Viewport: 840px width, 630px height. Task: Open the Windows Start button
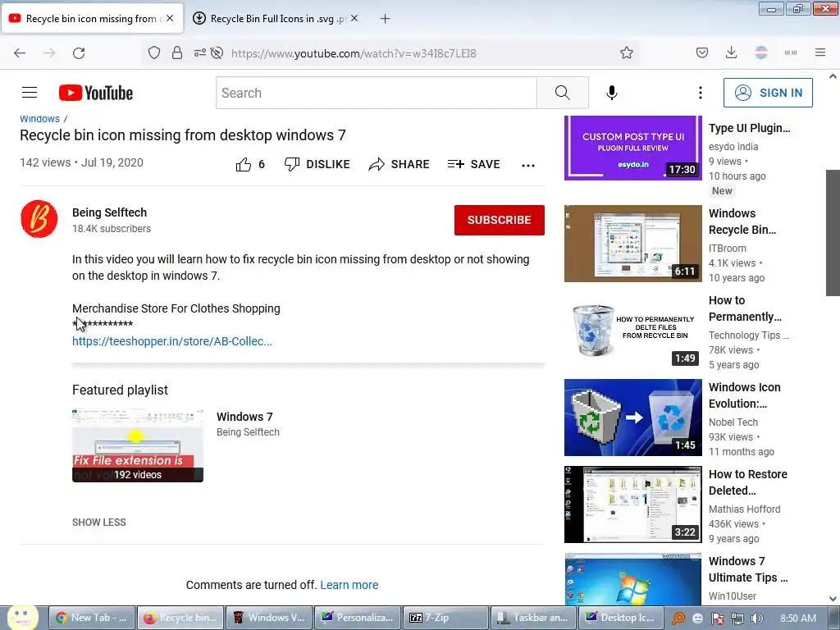(x=22, y=618)
